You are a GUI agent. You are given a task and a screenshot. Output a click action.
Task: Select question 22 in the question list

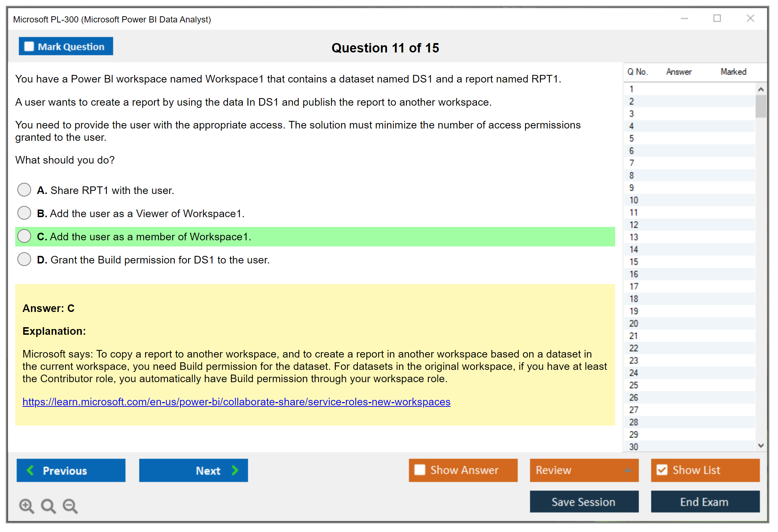pyautogui.click(x=634, y=348)
